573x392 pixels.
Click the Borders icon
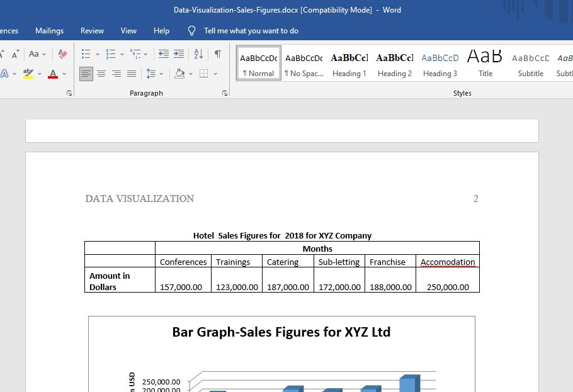[204, 74]
